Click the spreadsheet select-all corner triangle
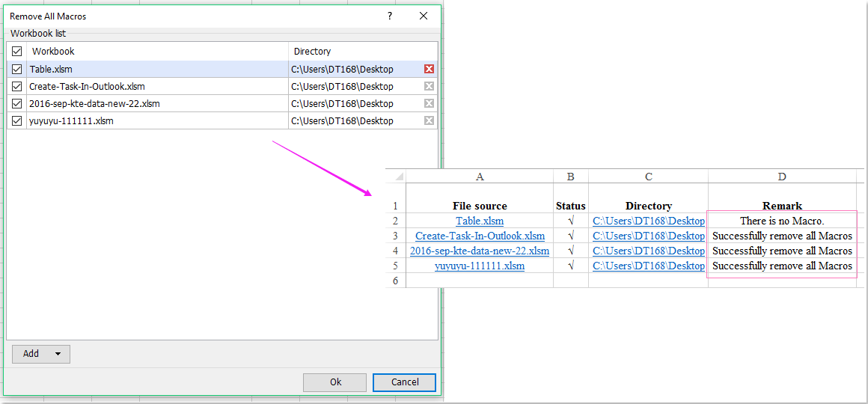This screenshot has width=868, height=404. pyautogui.click(x=396, y=177)
